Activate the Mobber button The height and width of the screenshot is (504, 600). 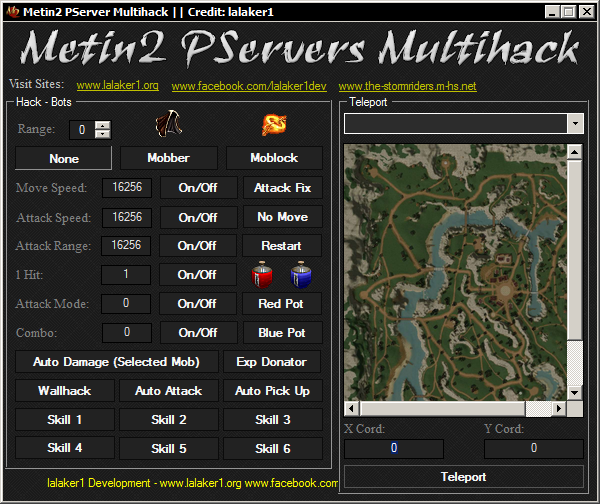tap(169, 158)
